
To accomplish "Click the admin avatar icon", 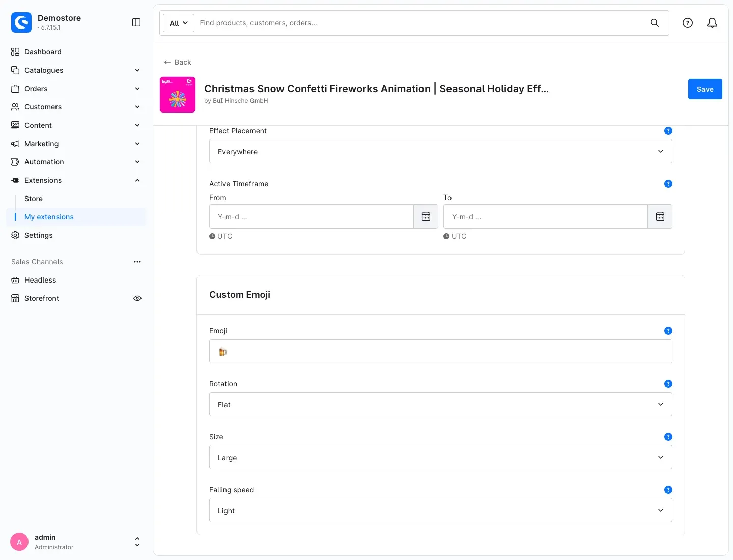I will click(x=19, y=542).
